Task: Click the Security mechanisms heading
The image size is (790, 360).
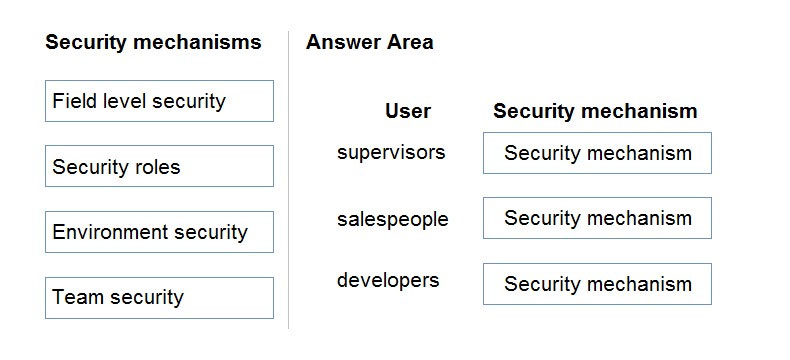Action: click(153, 42)
